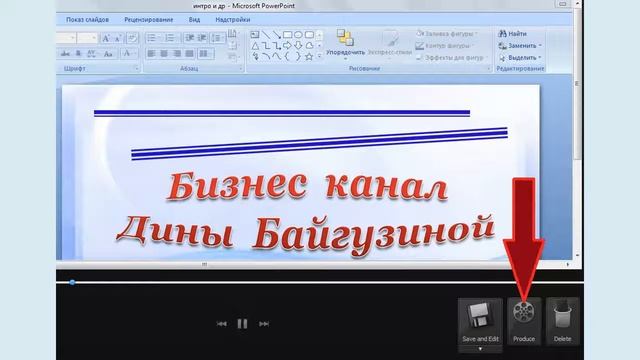The width and height of the screenshot is (640, 360).
Task: Align text right in the Абзац group
Action: click(177, 53)
